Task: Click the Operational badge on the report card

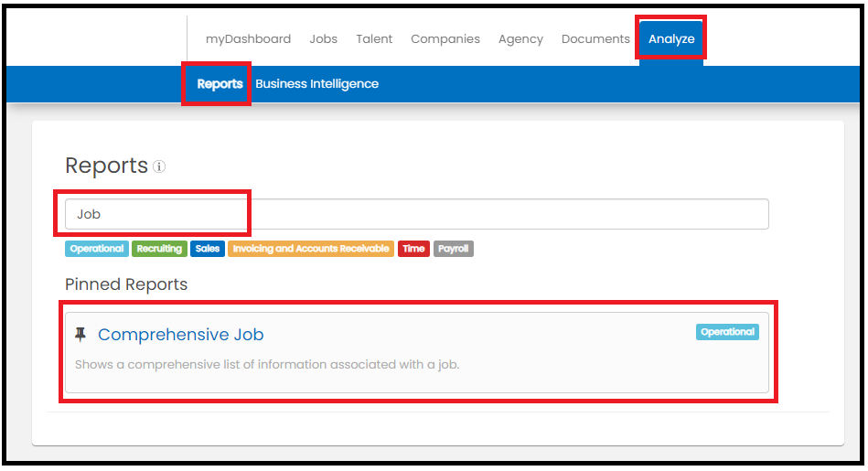Action: [727, 332]
